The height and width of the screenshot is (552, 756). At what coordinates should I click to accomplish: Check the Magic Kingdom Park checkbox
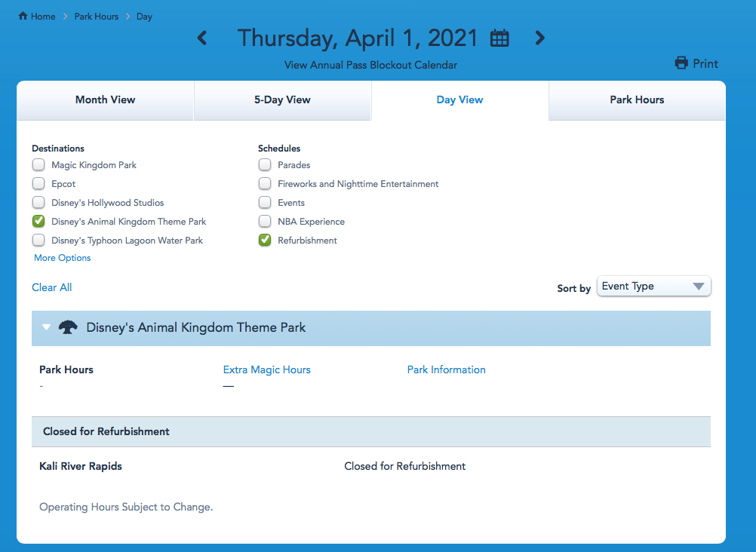click(x=38, y=164)
